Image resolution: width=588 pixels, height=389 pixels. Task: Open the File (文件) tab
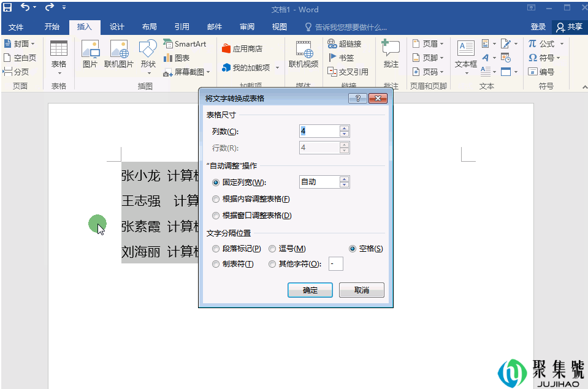pos(16,27)
